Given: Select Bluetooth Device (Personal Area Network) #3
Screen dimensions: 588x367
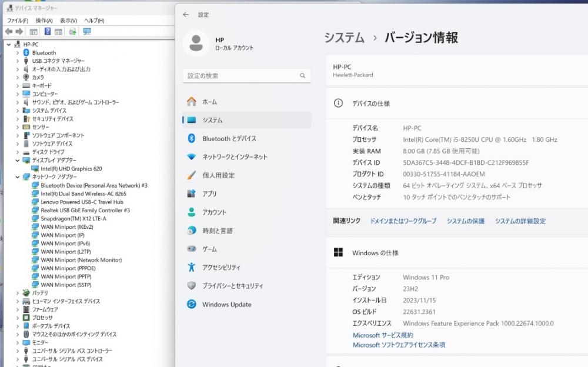Looking at the screenshot, I should pos(93,185).
